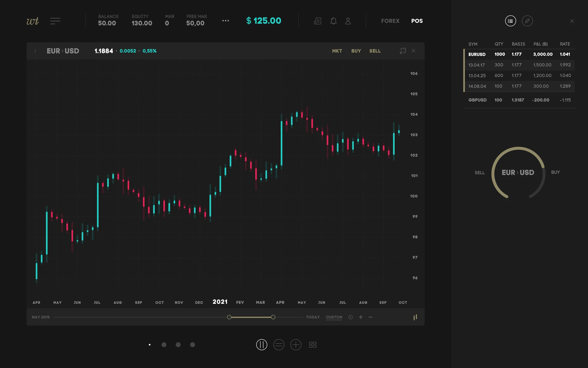588x368 pixels.
Task: Click the chart SELL button
Action: (x=375, y=51)
